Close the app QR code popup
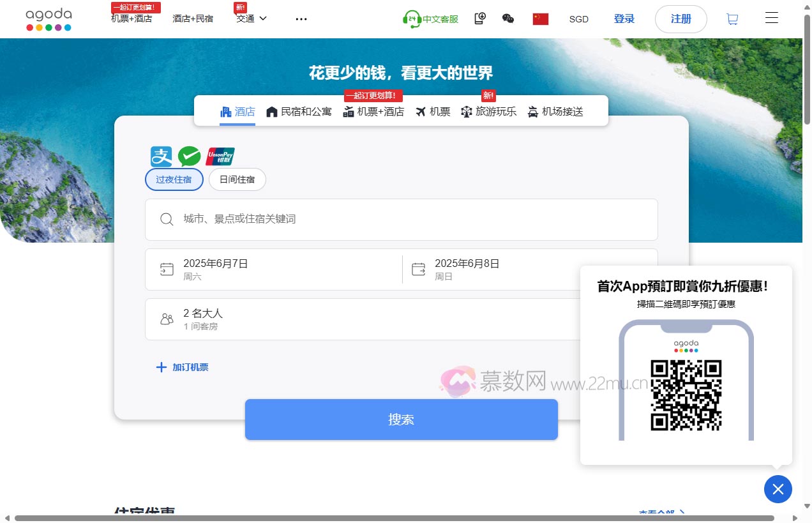The height and width of the screenshot is (523, 812). point(778,489)
